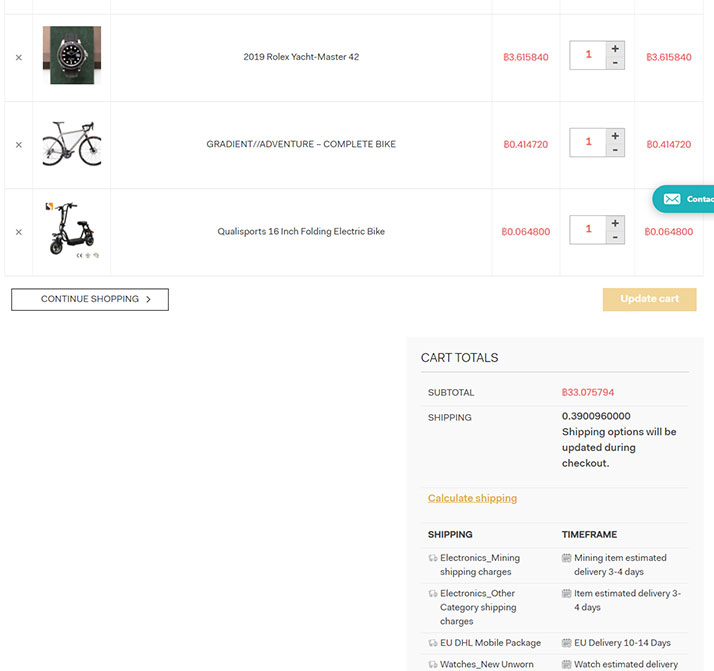Click calendar icon beside Mining item estimated delivery
Screen dimensions: 714x671
(566, 558)
